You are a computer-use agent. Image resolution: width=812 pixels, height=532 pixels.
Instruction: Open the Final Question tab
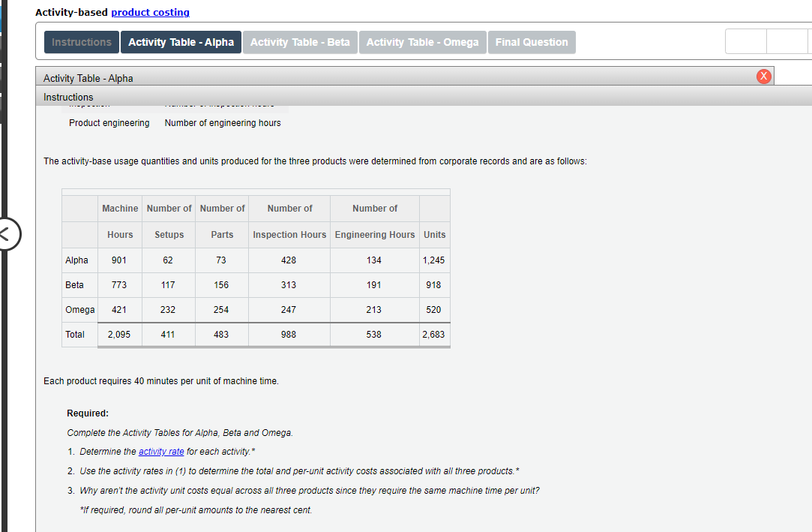(x=532, y=42)
